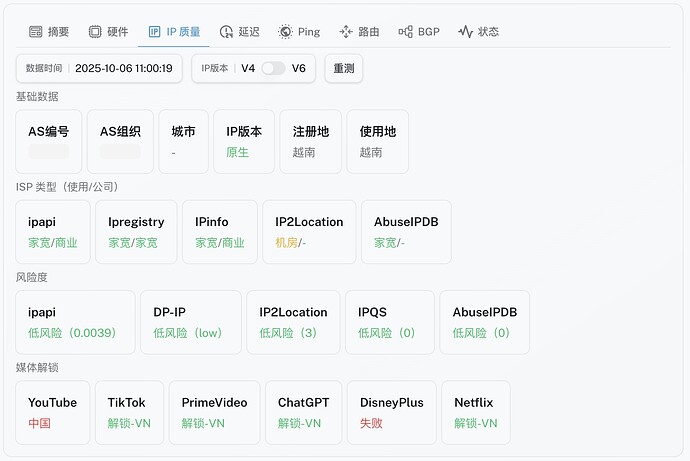Click the 注册地 越南 card
This screenshot has height=461, width=690.
click(x=311, y=142)
